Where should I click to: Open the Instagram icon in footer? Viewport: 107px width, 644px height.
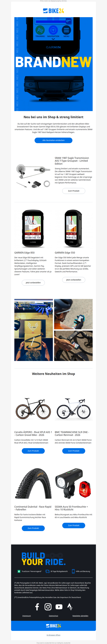[x=48, y=607]
